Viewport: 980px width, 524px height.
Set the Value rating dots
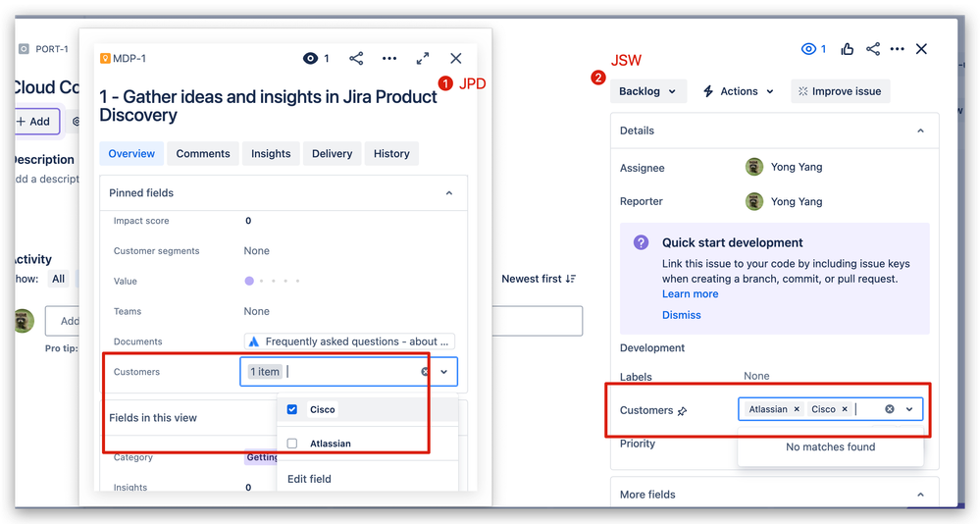[x=273, y=282]
